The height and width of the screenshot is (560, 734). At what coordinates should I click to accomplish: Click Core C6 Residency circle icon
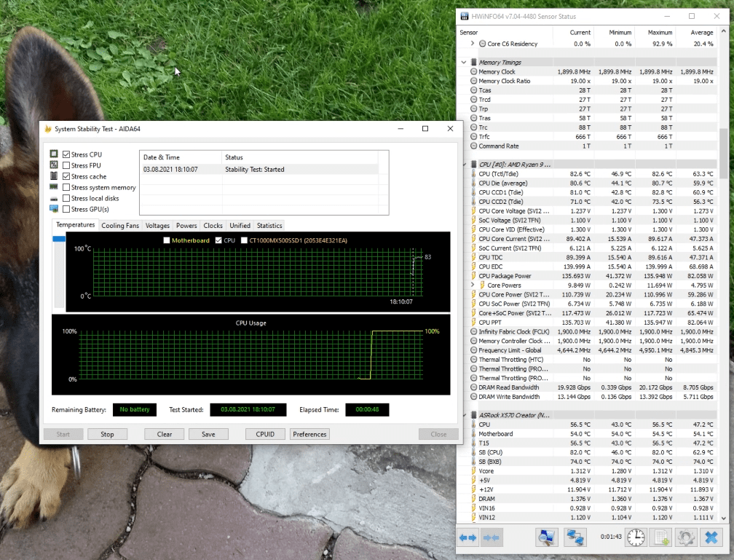tap(482, 44)
